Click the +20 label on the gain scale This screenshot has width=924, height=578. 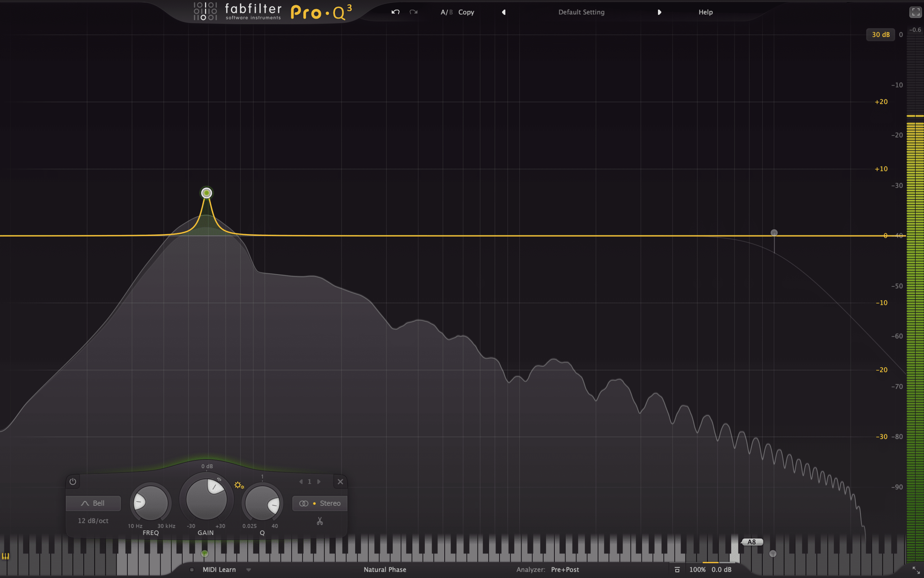[x=881, y=102]
